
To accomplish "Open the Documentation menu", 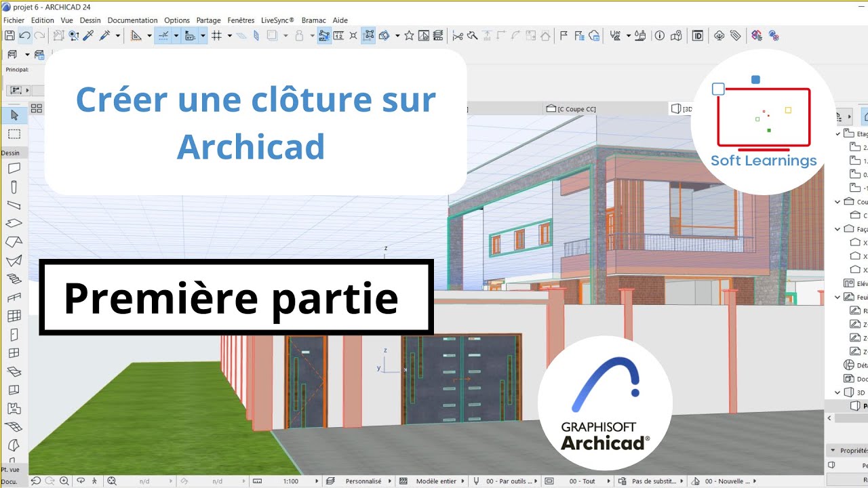I will pyautogui.click(x=132, y=20).
